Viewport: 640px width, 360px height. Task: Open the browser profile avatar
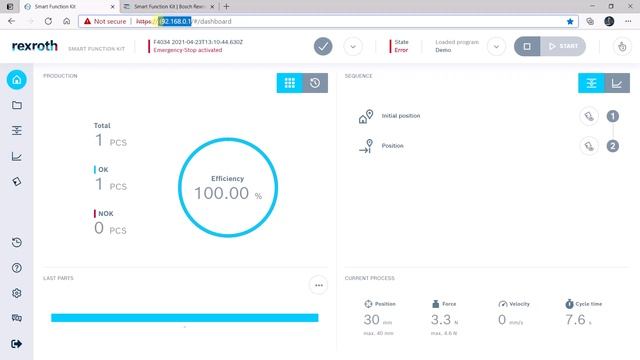[609, 21]
